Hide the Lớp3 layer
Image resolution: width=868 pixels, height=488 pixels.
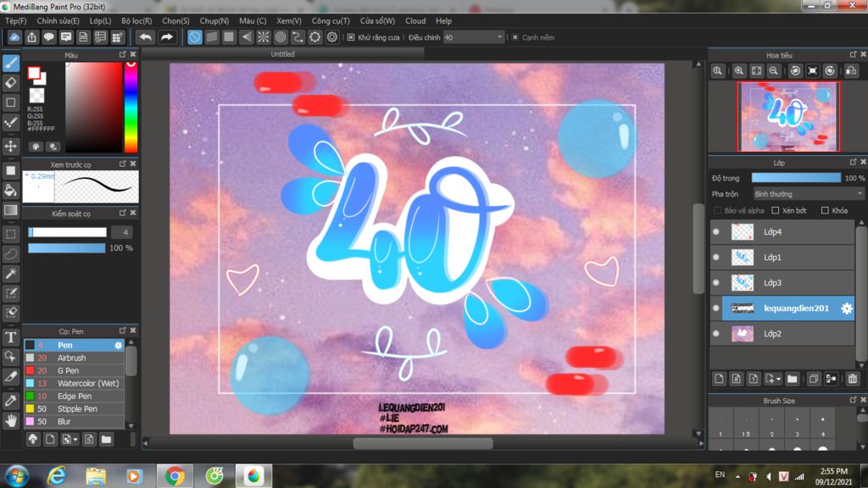pyautogui.click(x=715, y=283)
